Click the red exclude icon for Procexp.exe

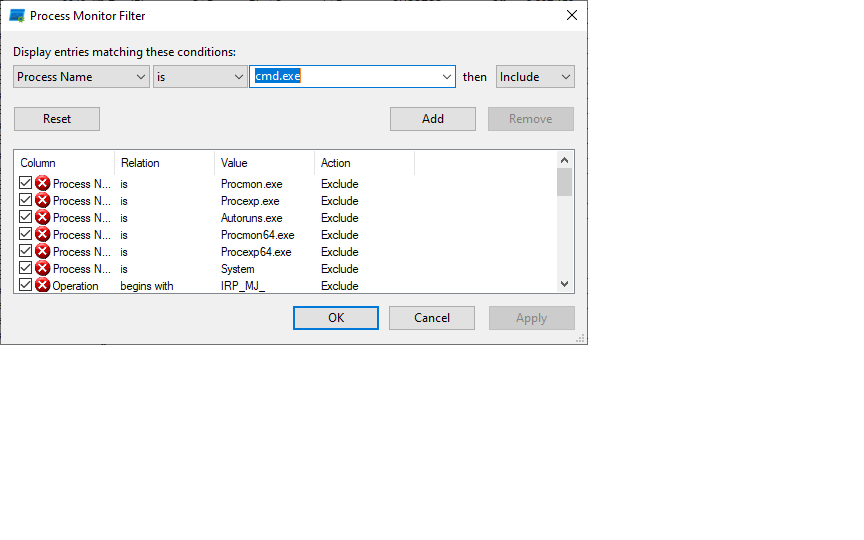click(x=43, y=201)
